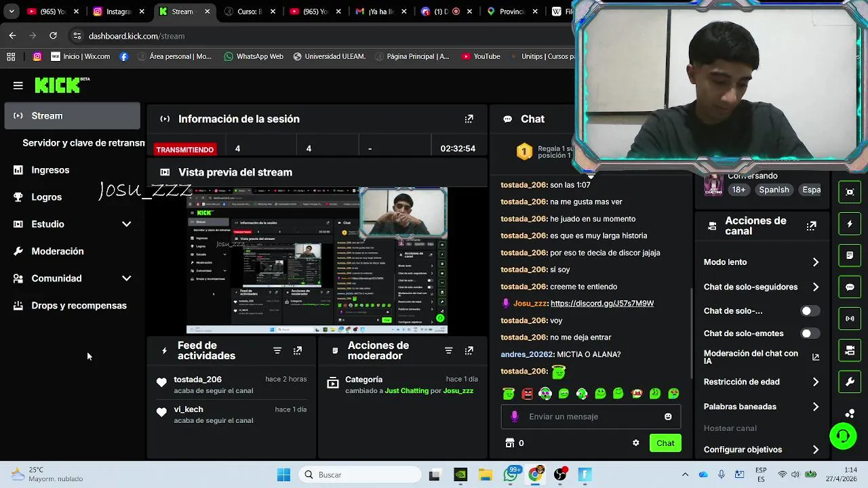868x488 pixels.
Task: Open Moderación in the sidebar
Action: [x=72, y=251]
